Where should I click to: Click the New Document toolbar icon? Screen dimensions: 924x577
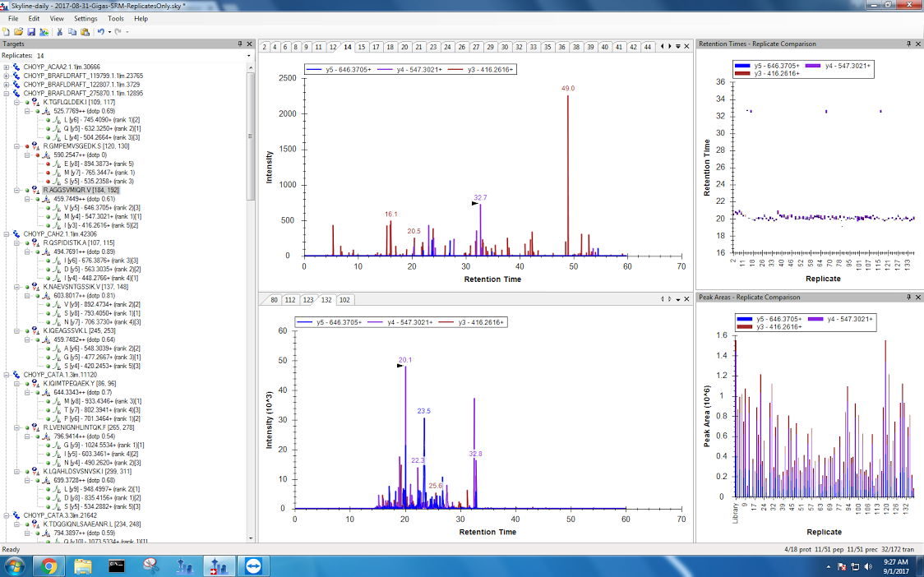pos(7,31)
